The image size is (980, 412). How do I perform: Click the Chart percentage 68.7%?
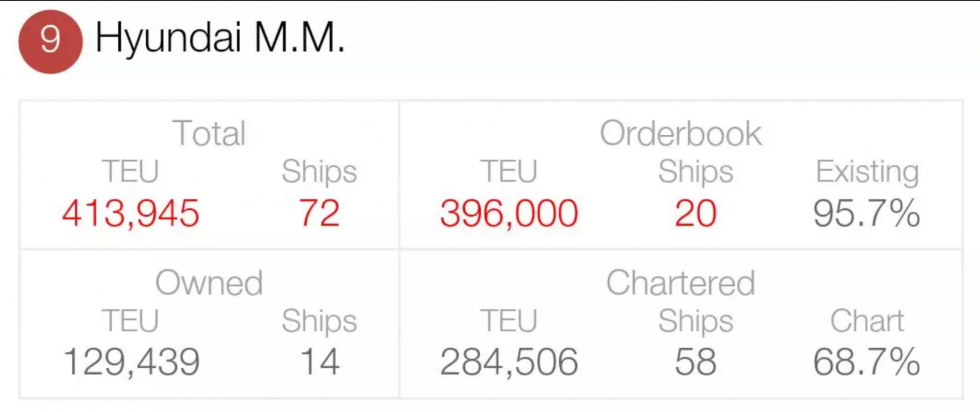click(867, 362)
